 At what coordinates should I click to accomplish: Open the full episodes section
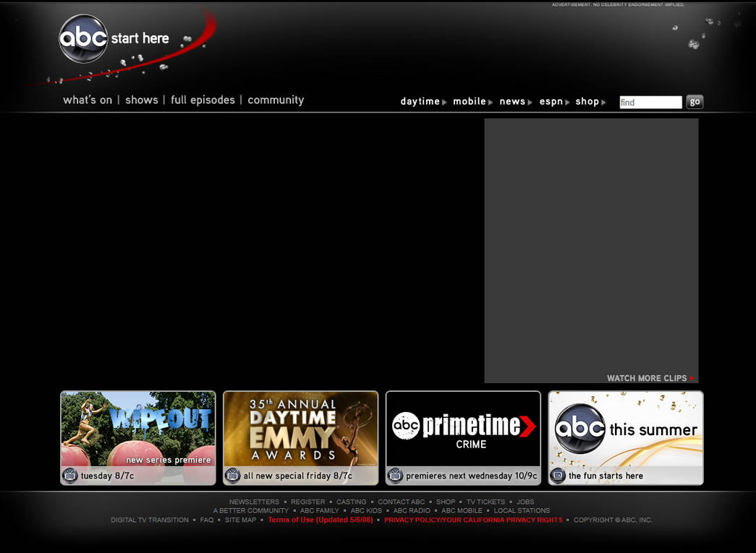click(x=203, y=100)
